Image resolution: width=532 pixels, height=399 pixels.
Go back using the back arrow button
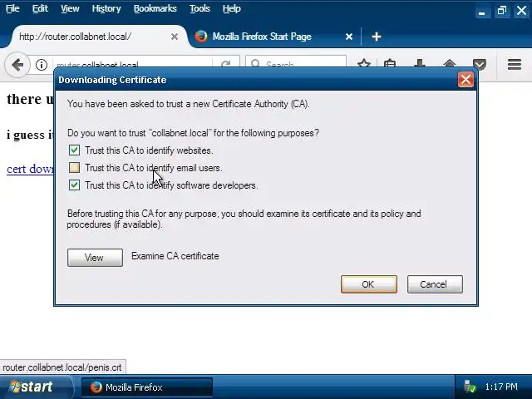(17, 64)
